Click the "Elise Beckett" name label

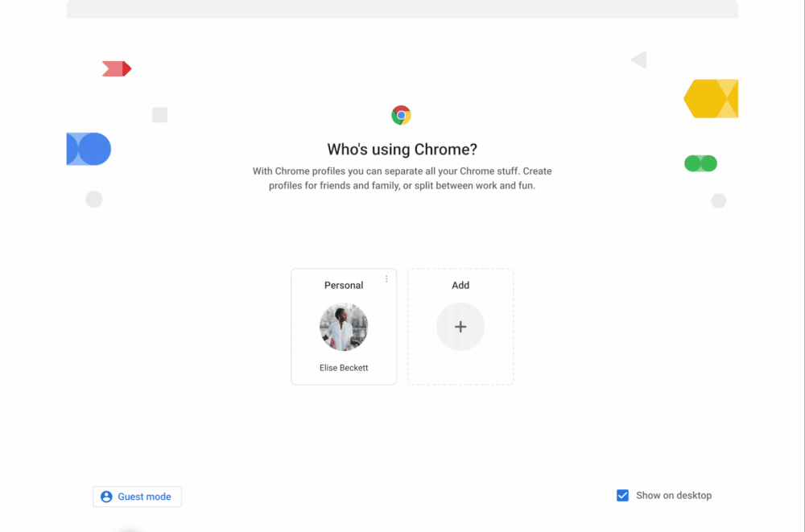(x=344, y=368)
